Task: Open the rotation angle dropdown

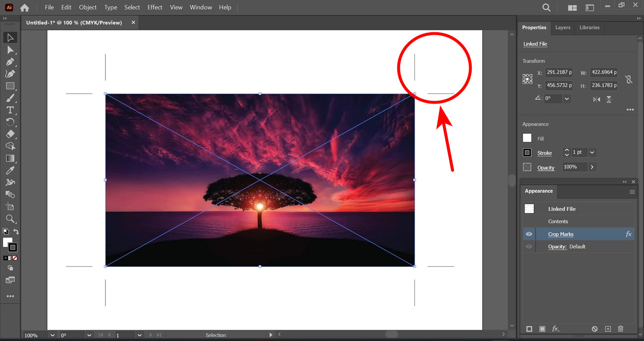Action: (x=567, y=98)
